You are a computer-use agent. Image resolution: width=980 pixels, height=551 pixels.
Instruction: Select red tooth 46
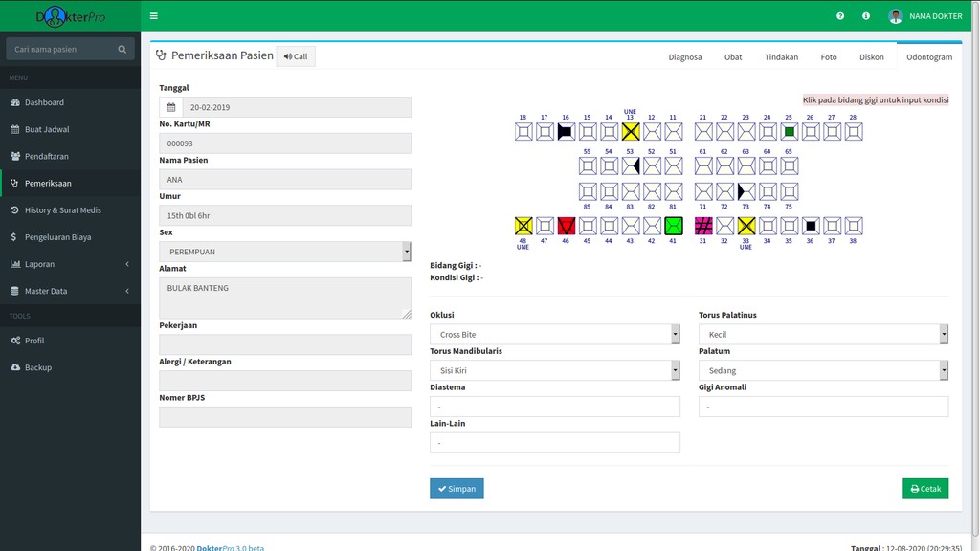point(566,226)
